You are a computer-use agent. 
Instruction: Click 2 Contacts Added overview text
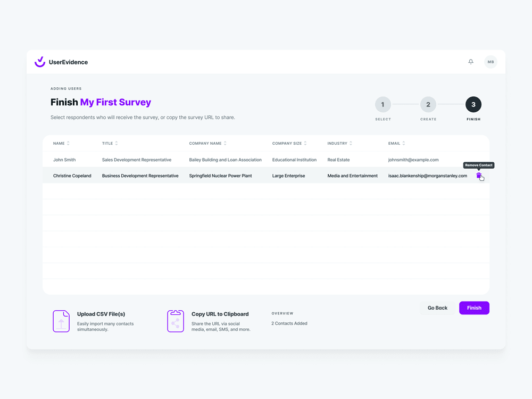click(289, 323)
